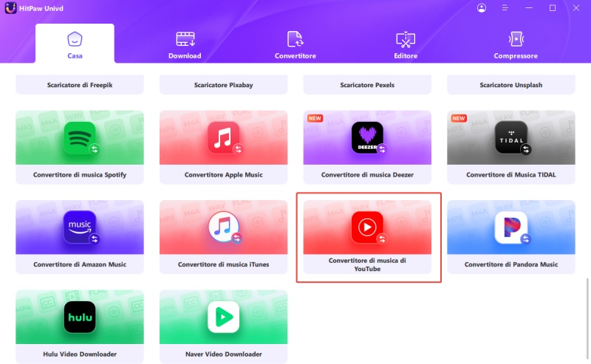Go to the Editore tab

(x=406, y=45)
